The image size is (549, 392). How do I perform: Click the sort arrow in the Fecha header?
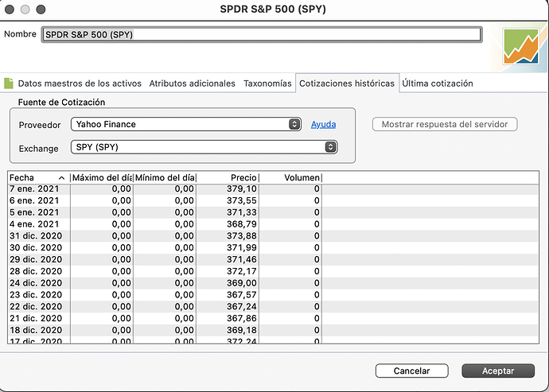click(x=61, y=178)
